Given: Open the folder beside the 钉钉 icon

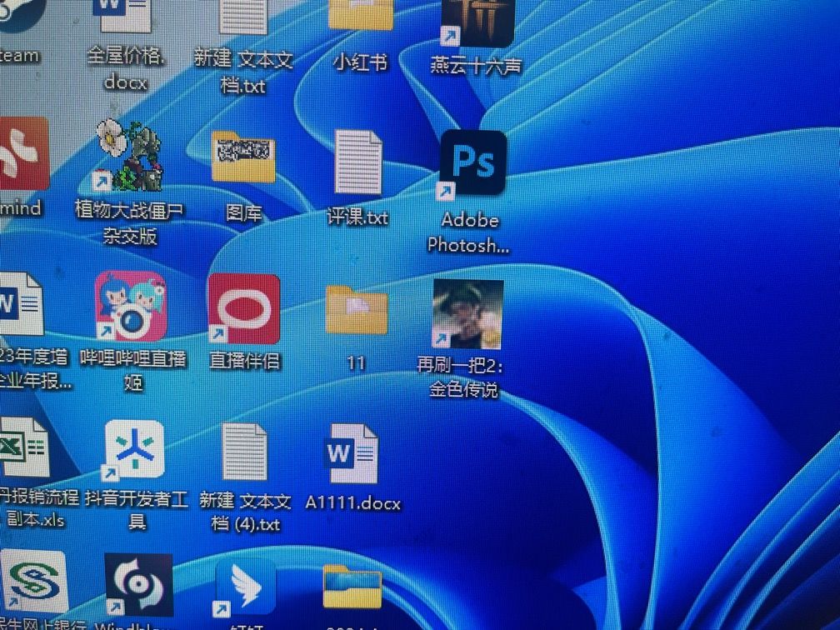Looking at the screenshot, I should coord(352,587).
